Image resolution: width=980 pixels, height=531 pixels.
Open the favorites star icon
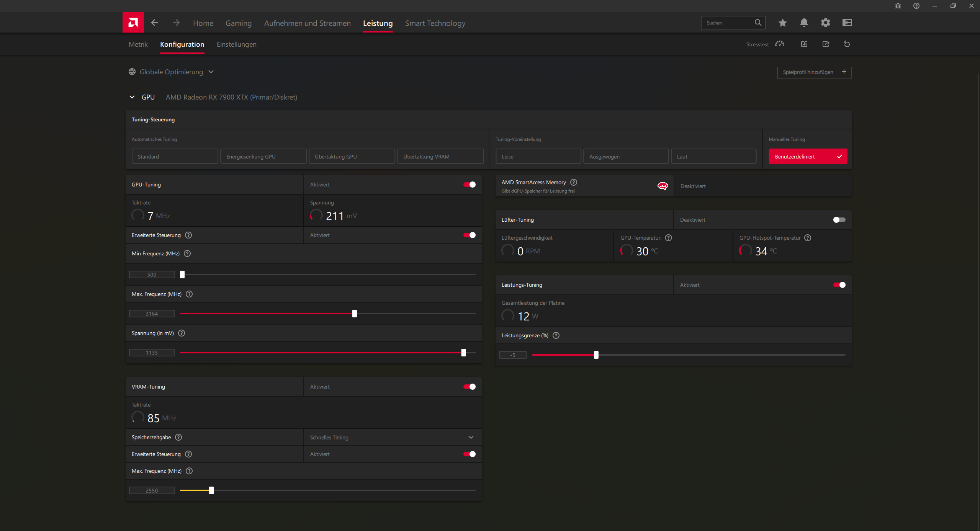782,23
